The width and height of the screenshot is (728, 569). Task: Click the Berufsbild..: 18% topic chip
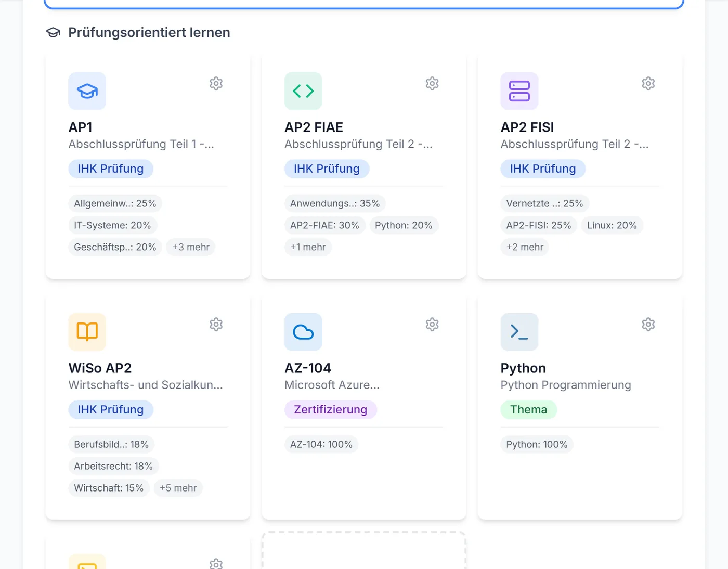[111, 444]
